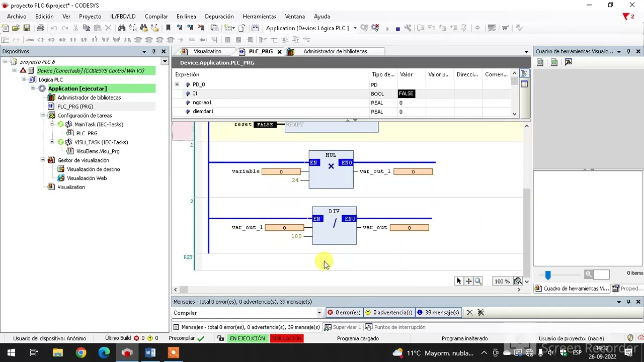Toggle the 0 error(es) filter

click(344, 313)
